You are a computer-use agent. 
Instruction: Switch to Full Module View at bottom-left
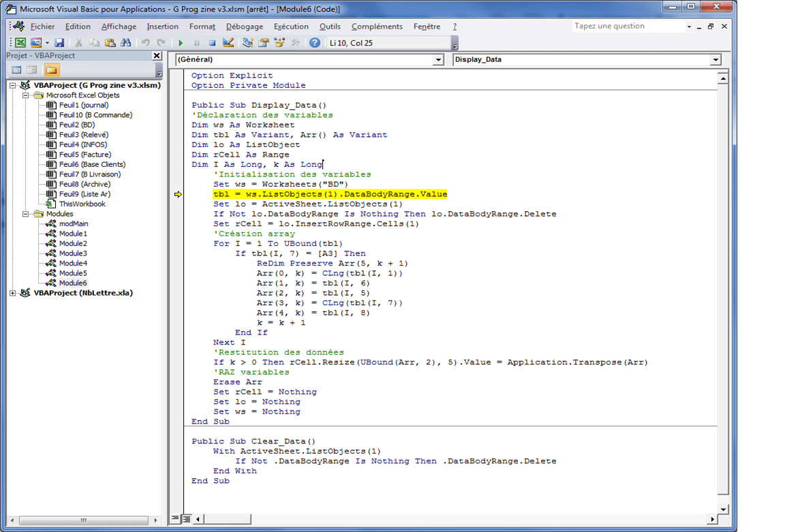click(x=187, y=519)
